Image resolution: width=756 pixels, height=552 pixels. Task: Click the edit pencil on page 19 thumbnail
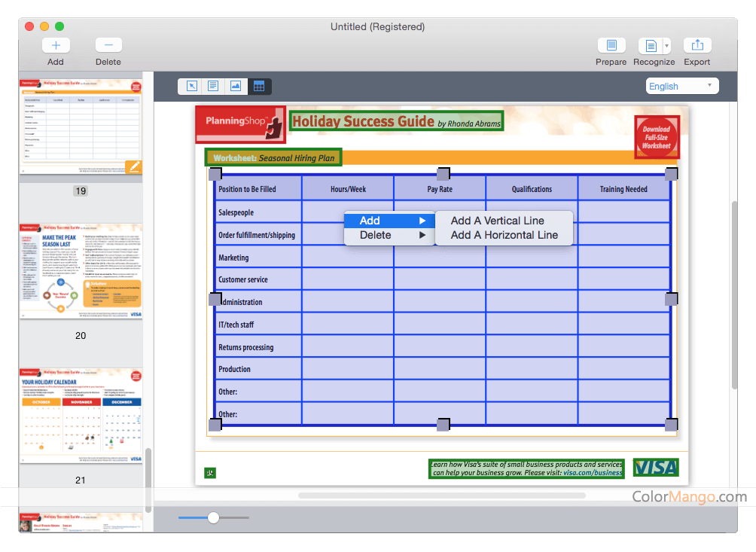pos(134,166)
